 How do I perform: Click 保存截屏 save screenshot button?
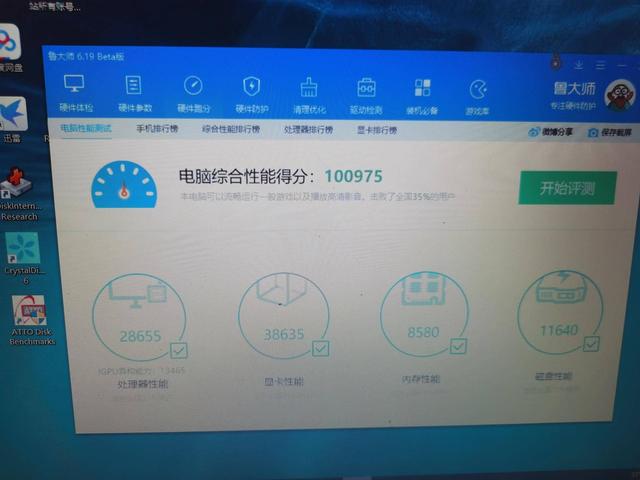(610, 132)
